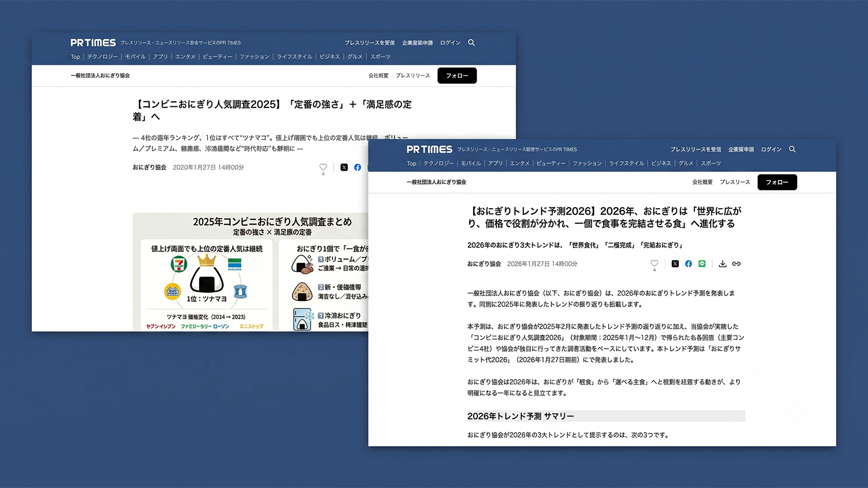Click プレスリリースを受信 in the back window header

pyautogui.click(x=369, y=43)
